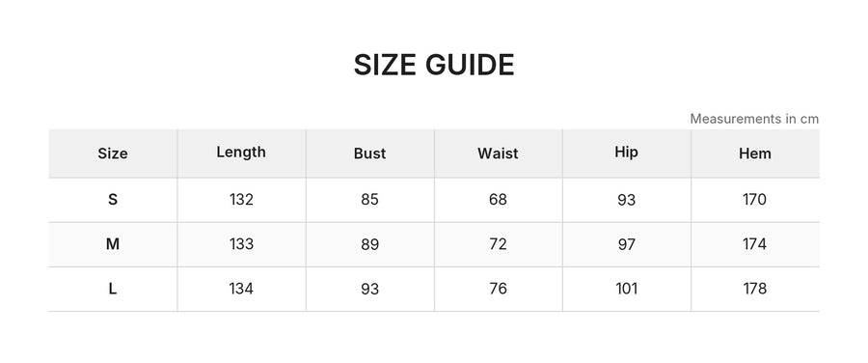Click bust value 89 for size M
The image size is (868, 363).
pyautogui.click(x=369, y=244)
